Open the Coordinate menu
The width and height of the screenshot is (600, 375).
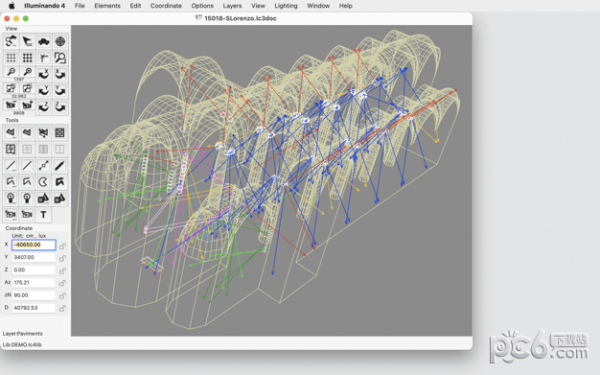[166, 6]
